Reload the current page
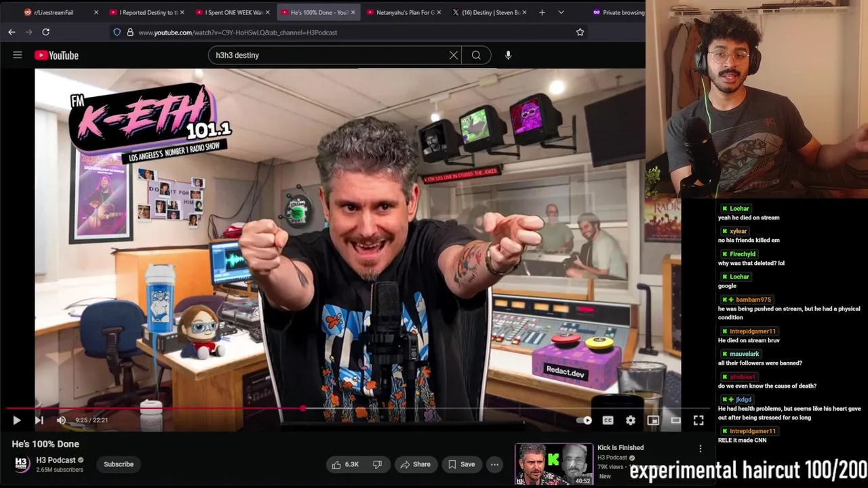The image size is (868, 488). (45, 32)
